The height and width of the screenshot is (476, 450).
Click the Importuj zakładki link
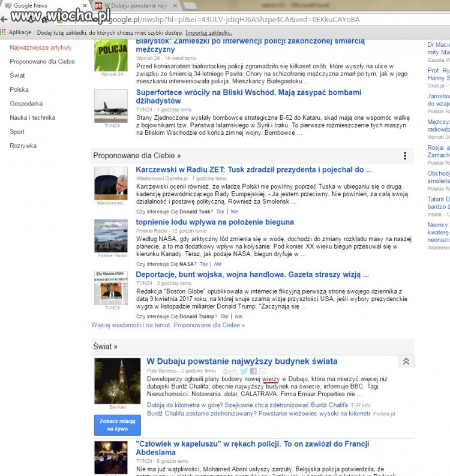coord(209,33)
